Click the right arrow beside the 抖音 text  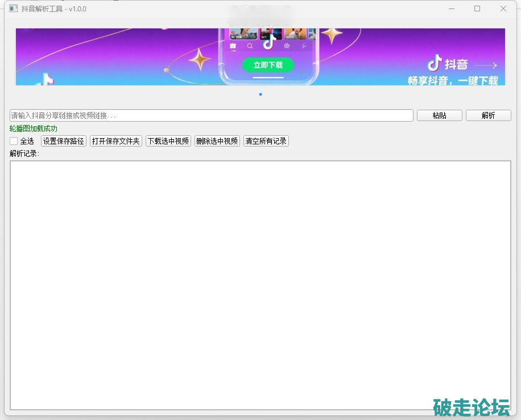(485, 65)
